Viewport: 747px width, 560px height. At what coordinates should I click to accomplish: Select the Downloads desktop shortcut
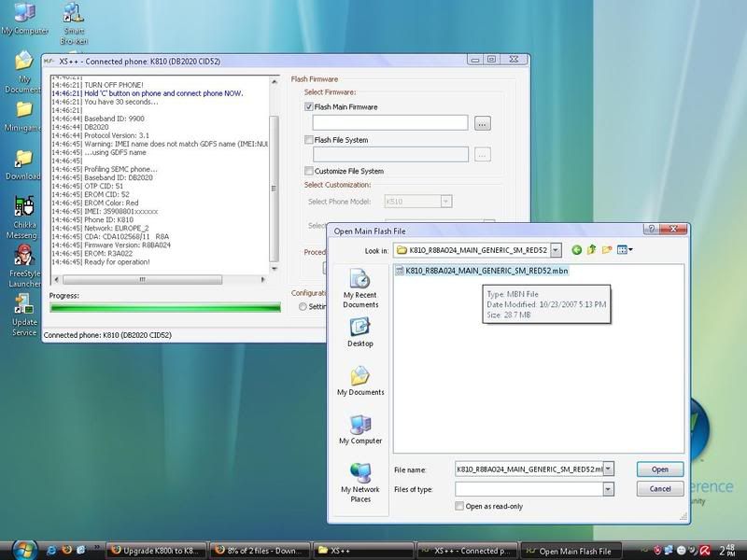[22, 165]
